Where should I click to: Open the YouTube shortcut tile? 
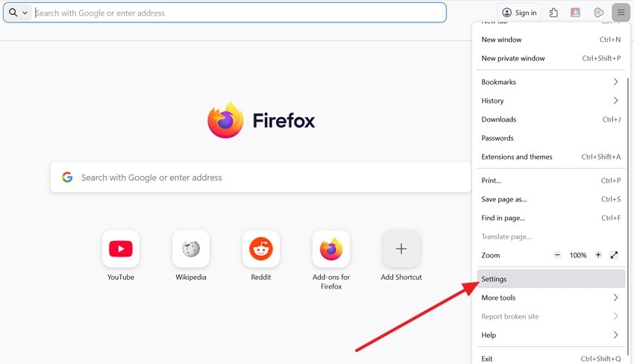pos(121,248)
